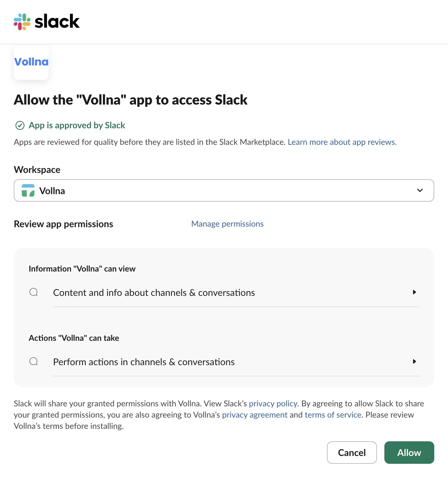Click the Vollna workspace avatar icon
The image size is (448, 485).
(x=28, y=190)
